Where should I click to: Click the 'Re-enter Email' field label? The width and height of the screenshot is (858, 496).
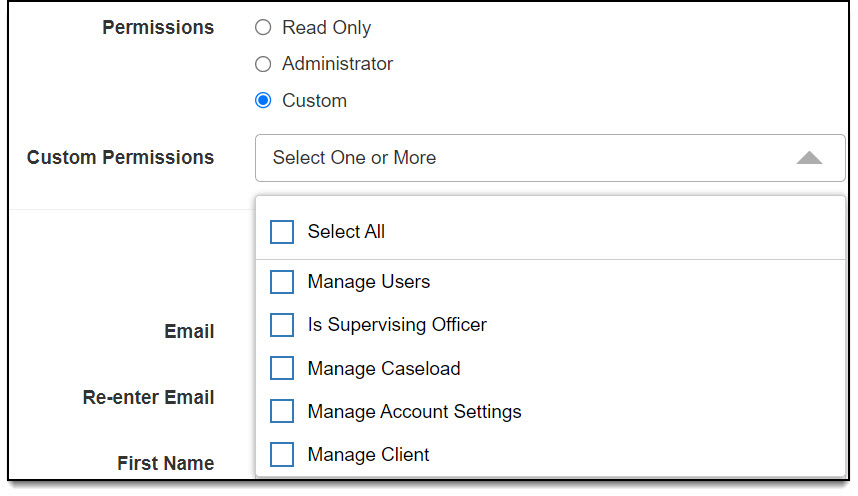148,398
